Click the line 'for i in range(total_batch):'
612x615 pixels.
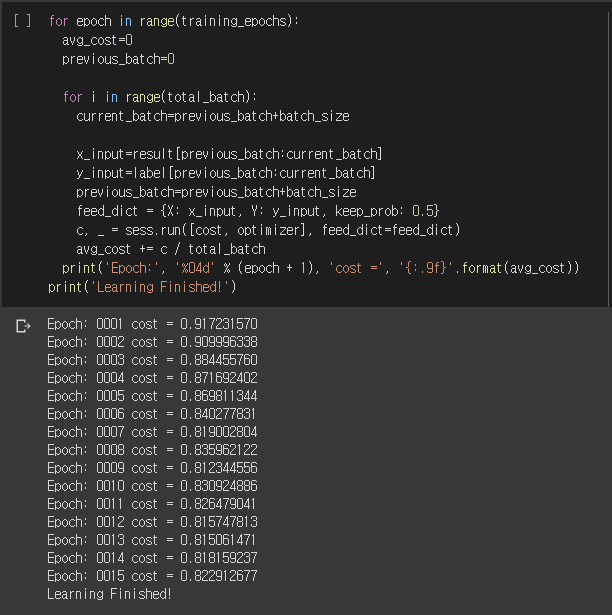[160, 97]
